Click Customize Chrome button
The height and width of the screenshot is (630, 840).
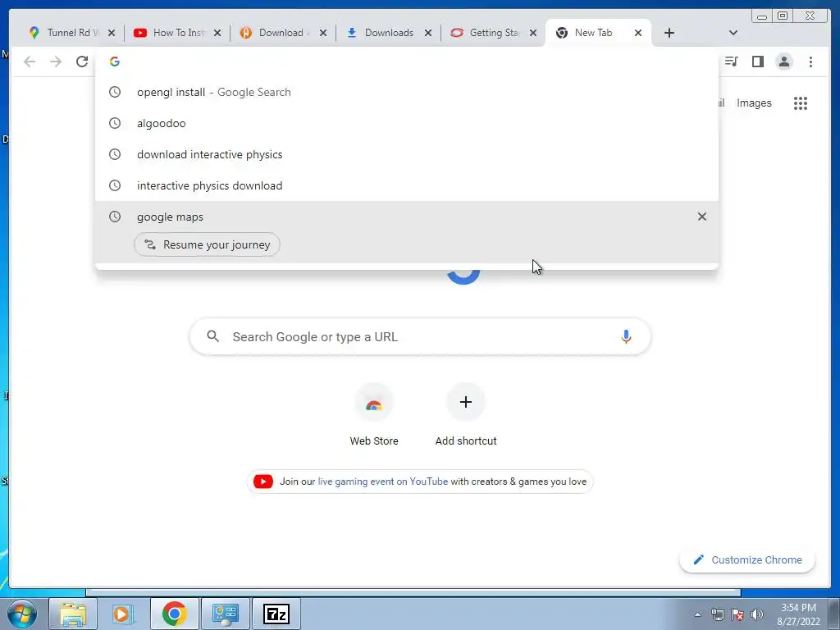(x=747, y=559)
